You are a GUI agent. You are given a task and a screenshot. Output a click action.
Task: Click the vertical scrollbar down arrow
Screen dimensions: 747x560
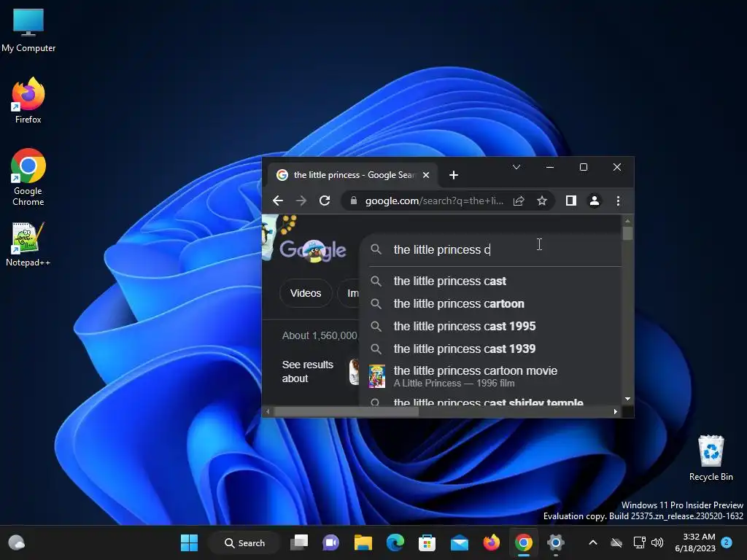[x=627, y=399]
